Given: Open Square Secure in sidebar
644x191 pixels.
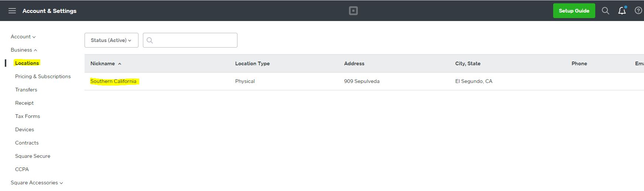Looking at the screenshot, I should click(32, 156).
